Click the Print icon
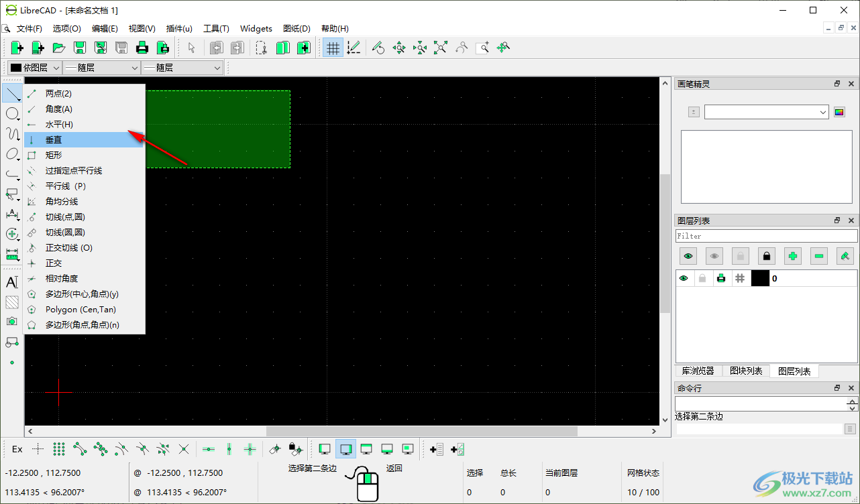This screenshot has height=504, width=860. pyautogui.click(x=142, y=48)
